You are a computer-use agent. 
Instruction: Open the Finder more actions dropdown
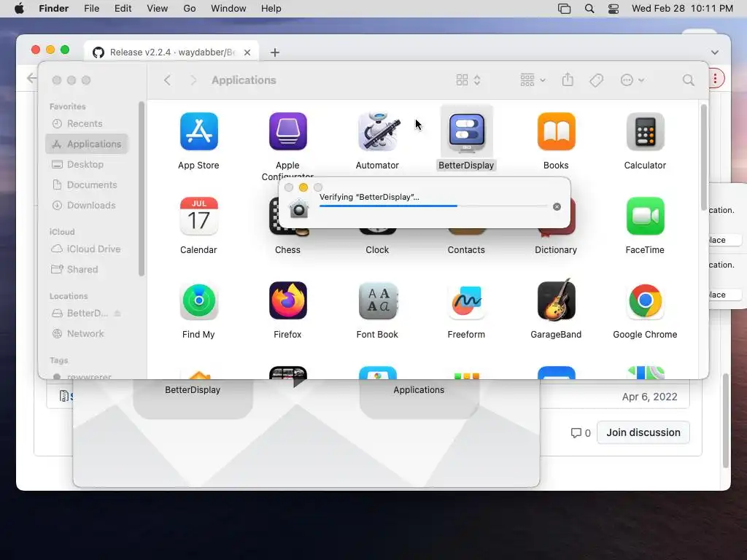(632, 80)
